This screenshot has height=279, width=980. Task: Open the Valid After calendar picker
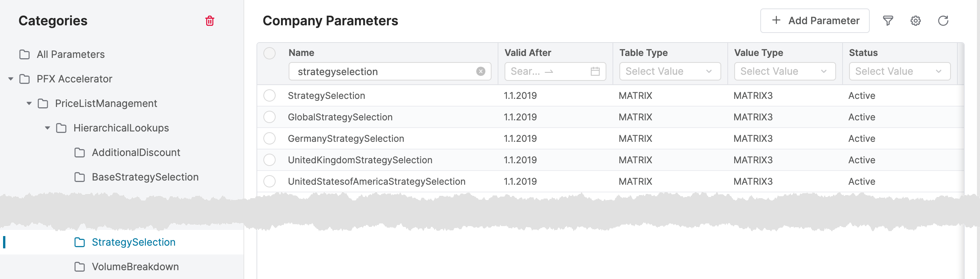[595, 71]
